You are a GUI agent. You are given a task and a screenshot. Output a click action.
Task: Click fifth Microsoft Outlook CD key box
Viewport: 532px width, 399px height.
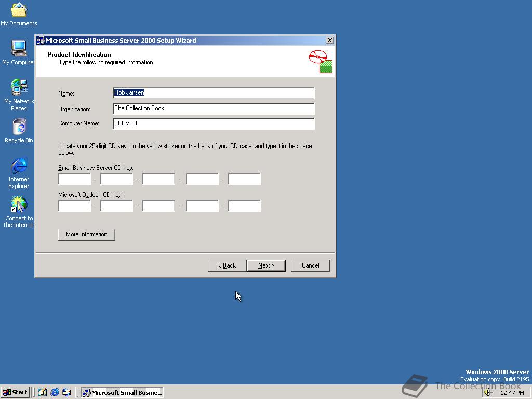(x=244, y=206)
